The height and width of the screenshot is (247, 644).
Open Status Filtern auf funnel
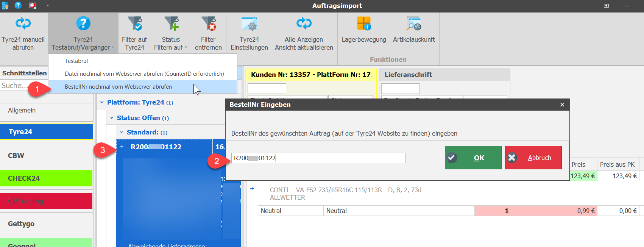pyautogui.click(x=171, y=23)
